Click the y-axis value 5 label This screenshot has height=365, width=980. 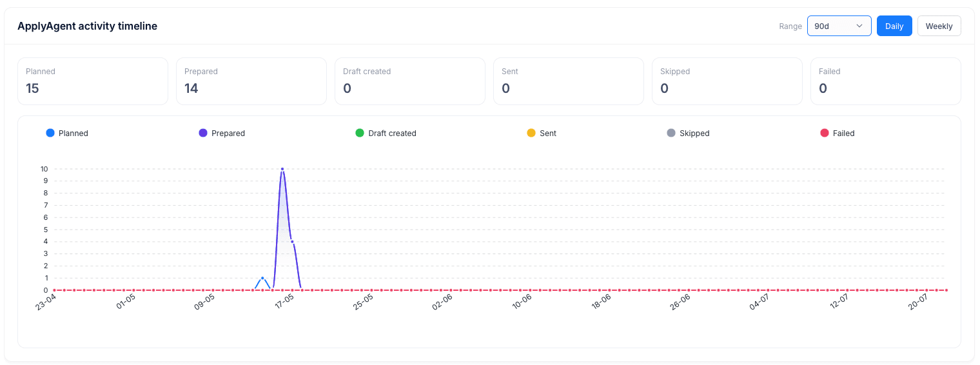point(45,230)
